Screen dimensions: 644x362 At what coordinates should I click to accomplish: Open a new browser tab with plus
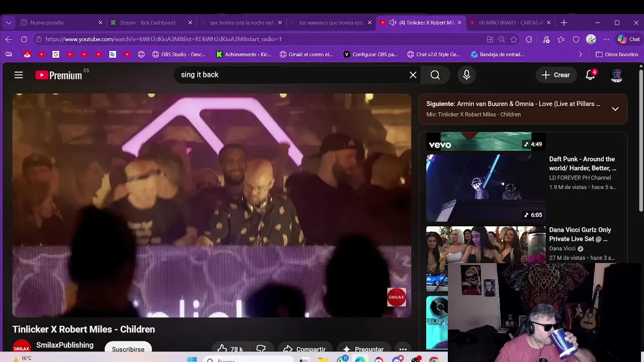pyautogui.click(x=564, y=23)
